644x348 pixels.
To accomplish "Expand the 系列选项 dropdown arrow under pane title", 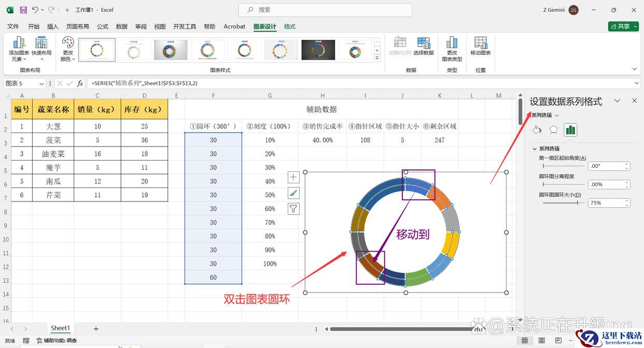I will 557,115.
